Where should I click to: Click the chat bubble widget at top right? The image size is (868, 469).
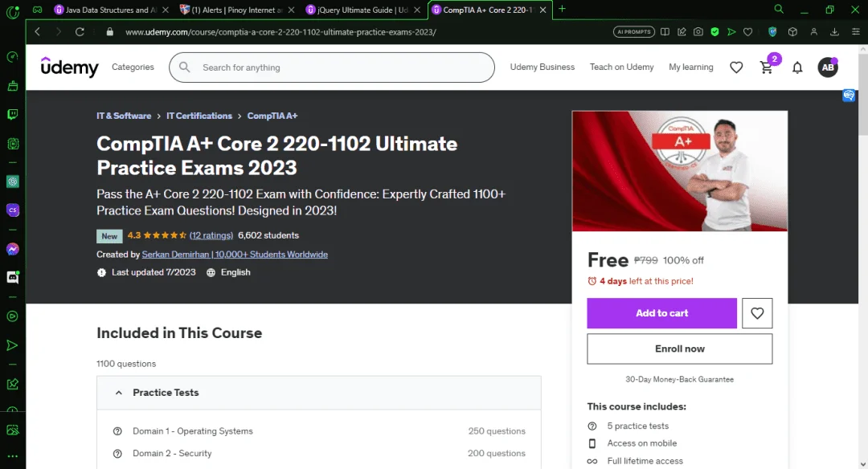(x=849, y=96)
